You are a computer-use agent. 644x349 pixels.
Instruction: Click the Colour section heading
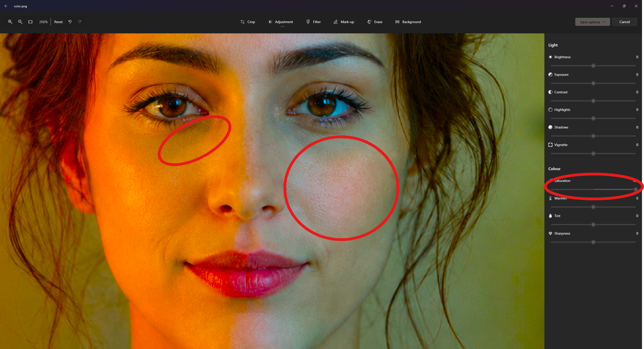554,169
